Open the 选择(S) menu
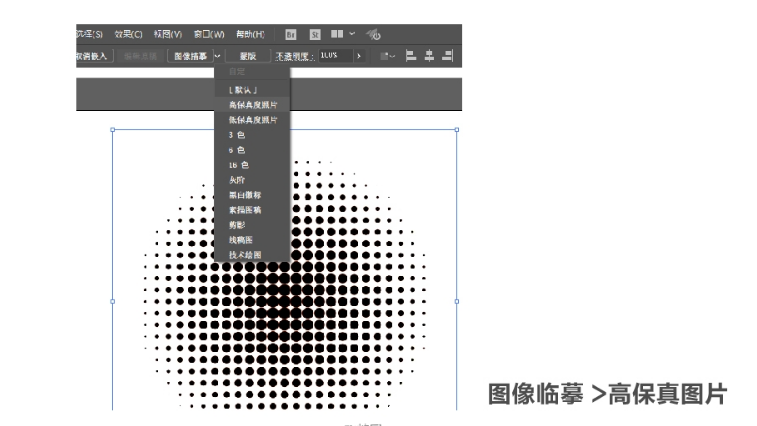 90,34
